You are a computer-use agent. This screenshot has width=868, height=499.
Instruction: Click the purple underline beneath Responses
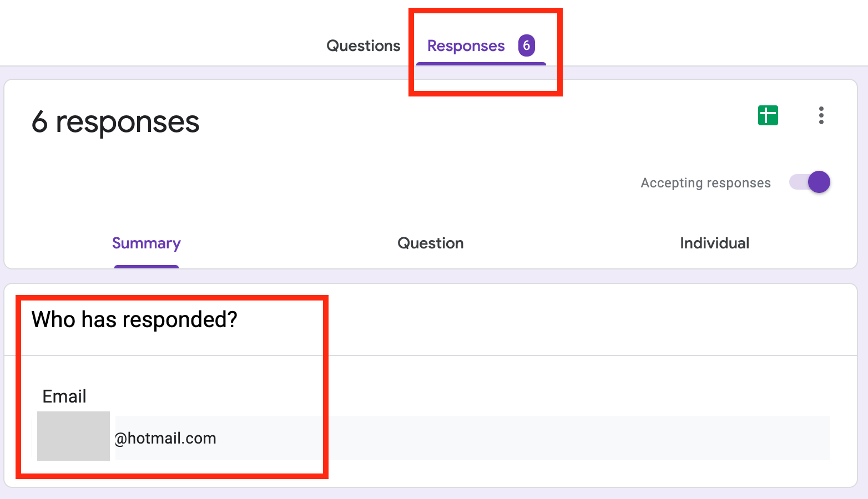pyautogui.click(x=481, y=64)
